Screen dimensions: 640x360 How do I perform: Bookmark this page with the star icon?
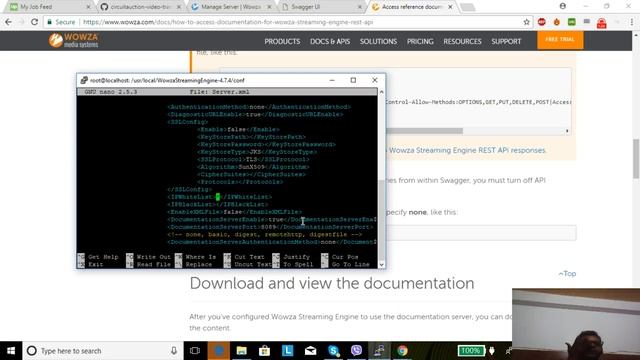click(527, 22)
